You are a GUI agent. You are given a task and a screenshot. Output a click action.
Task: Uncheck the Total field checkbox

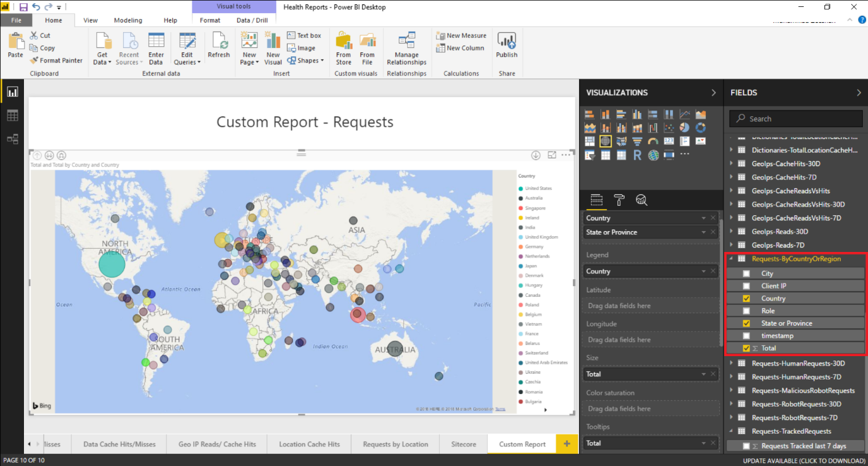746,348
